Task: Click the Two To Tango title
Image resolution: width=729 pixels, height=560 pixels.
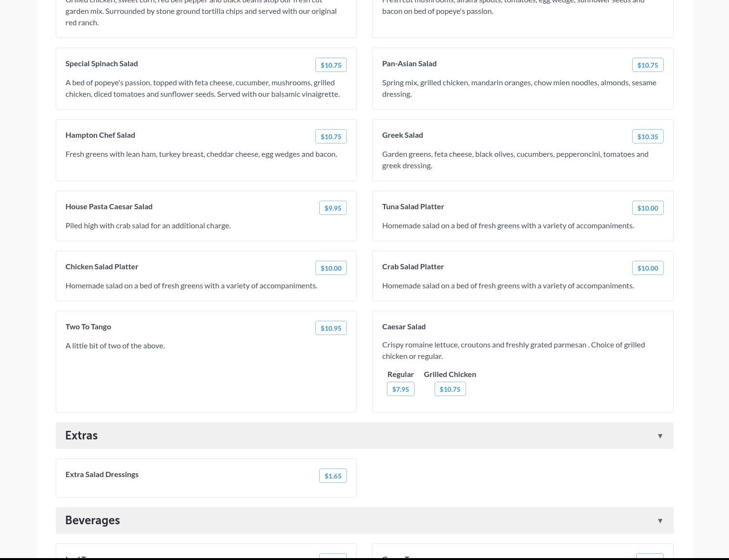Action: point(88,327)
